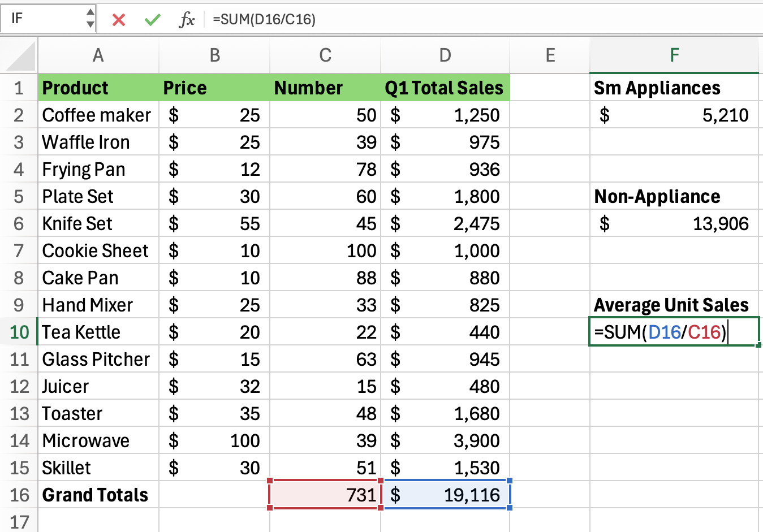Select the Tea Kettle cell
The image size is (763, 532).
coord(98,332)
